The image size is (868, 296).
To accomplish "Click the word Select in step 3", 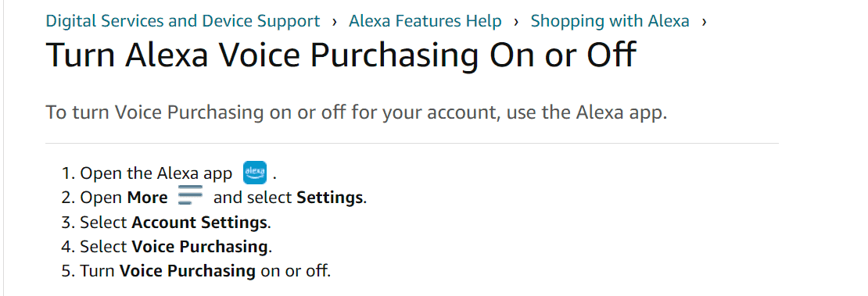I will click(104, 223).
